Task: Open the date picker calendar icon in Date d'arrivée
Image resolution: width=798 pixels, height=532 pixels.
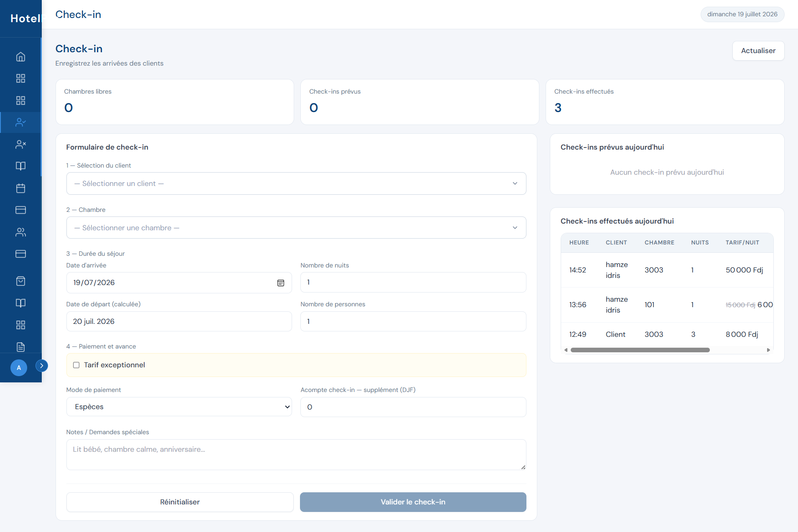Action: [x=281, y=283]
